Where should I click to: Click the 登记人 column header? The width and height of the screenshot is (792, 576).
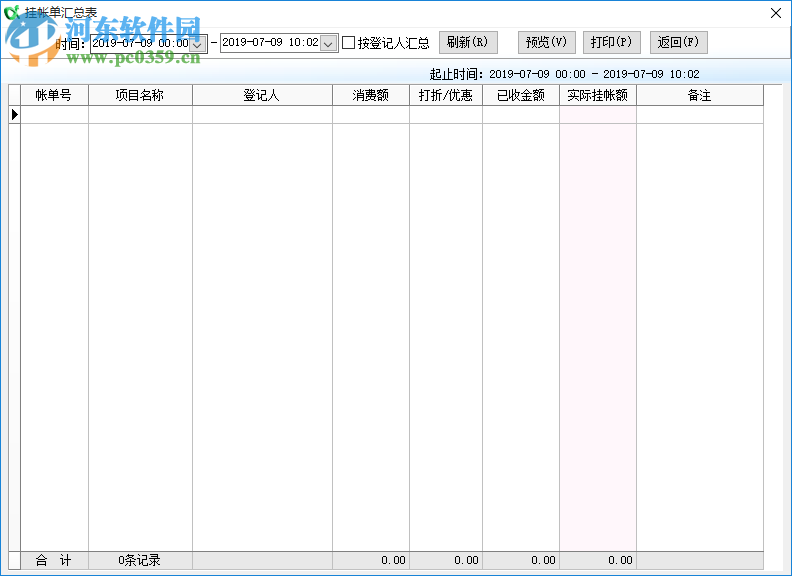pos(262,95)
